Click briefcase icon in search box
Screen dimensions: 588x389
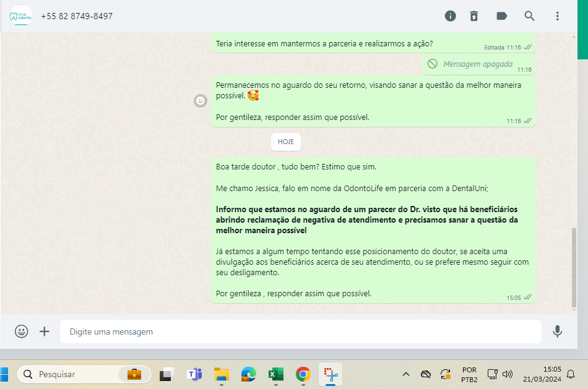click(x=134, y=374)
